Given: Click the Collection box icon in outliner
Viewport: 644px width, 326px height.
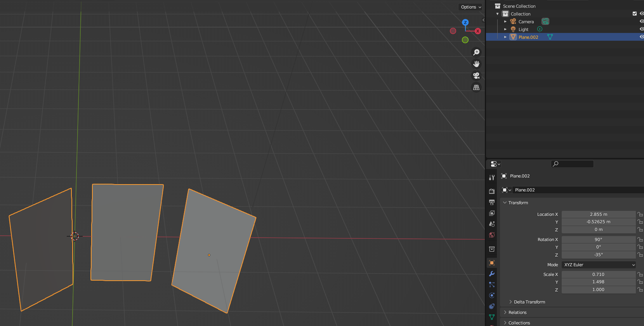Looking at the screenshot, I should tap(505, 14).
